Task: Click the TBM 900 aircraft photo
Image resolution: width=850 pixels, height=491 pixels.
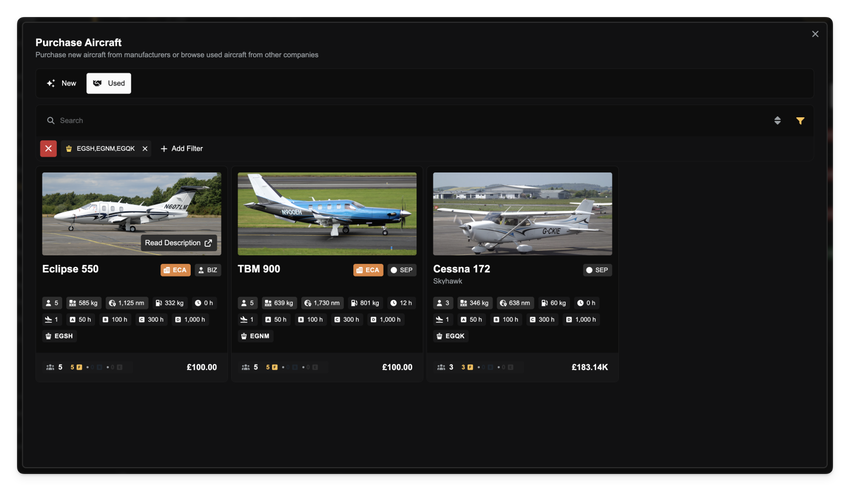Action: [327, 213]
